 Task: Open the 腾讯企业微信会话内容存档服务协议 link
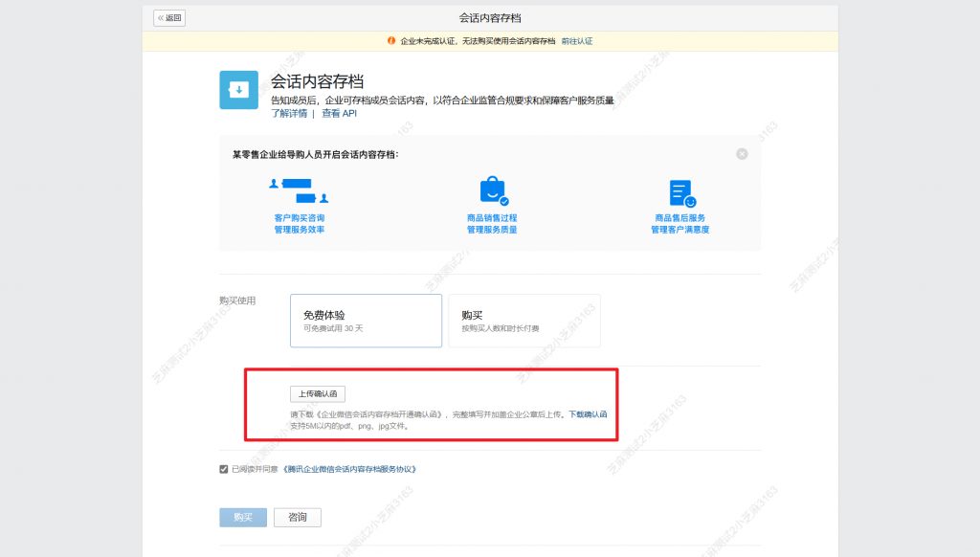[x=349, y=469]
